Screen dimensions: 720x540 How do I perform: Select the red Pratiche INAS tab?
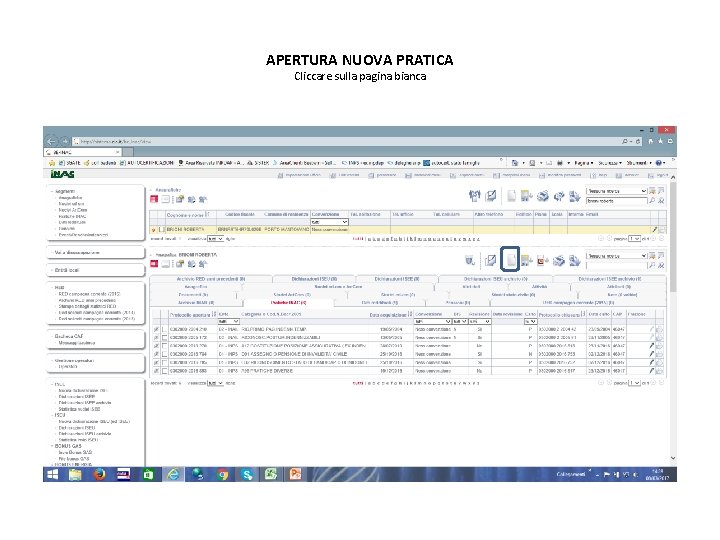point(288,303)
